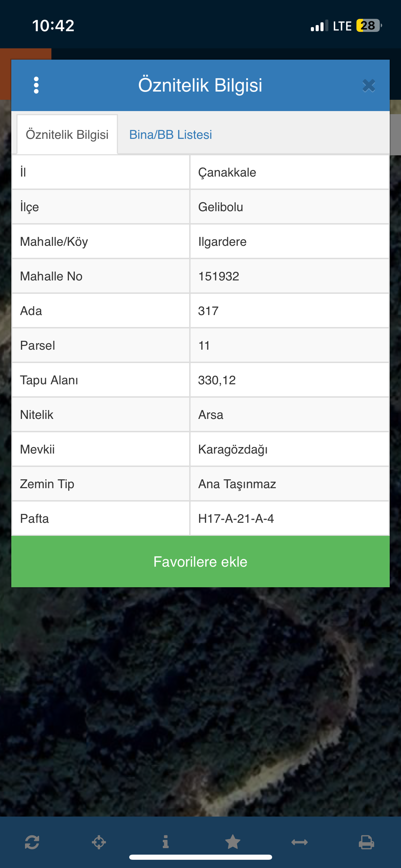Tap the Pafta value H17-A-21-A-4

236,519
